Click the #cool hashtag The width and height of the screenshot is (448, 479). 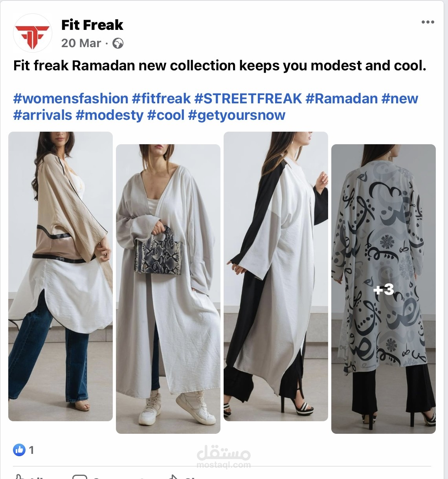tap(166, 115)
